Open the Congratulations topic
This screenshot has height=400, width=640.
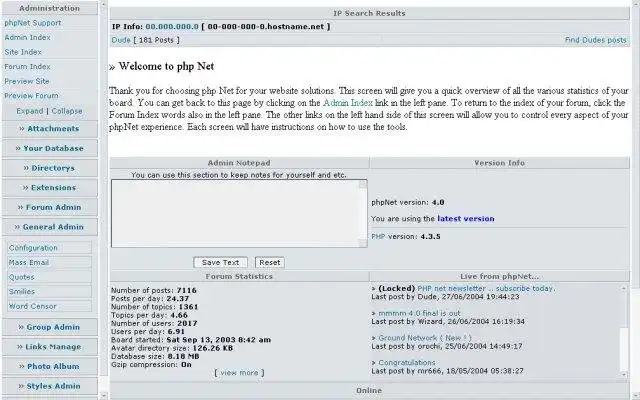(x=407, y=362)
